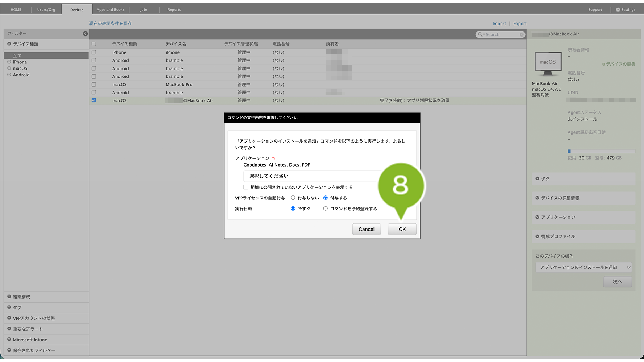Open the Jobs tab
Image resolution: width=644 pixels, height=362 pixels.
(144, 10)
